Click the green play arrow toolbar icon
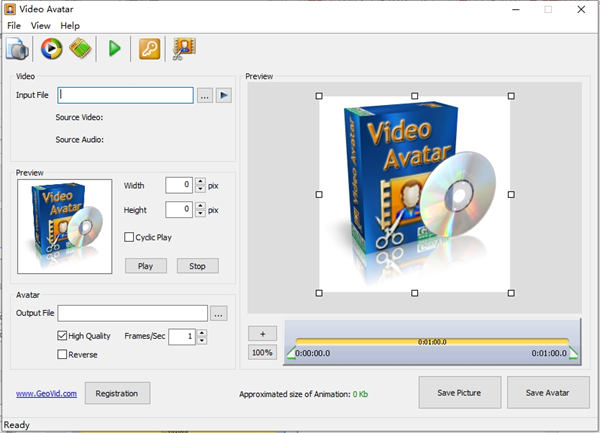The height and width of the screenshot is (433, 600). (114, 49)
